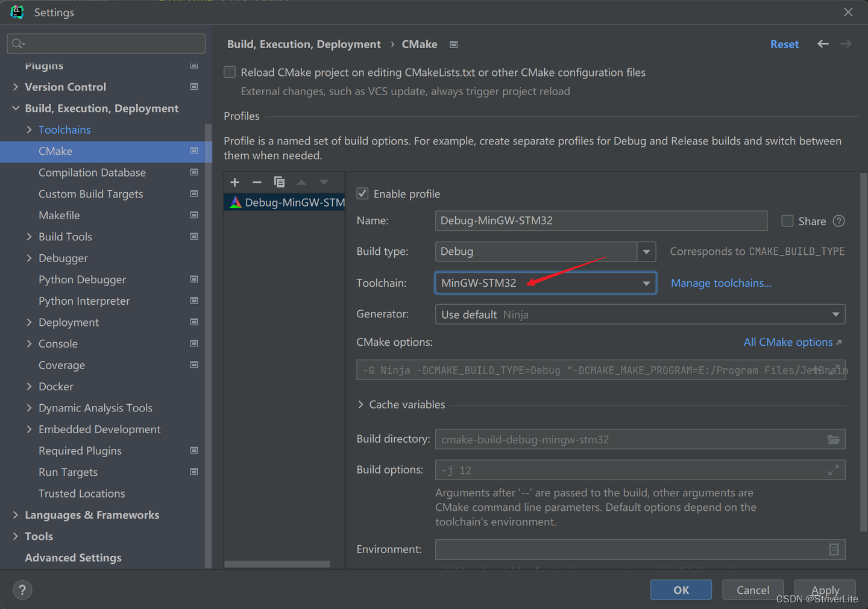Screen dimensions: 868x609
Task: Click project icon on Required Plugins row
Action: 194,451
